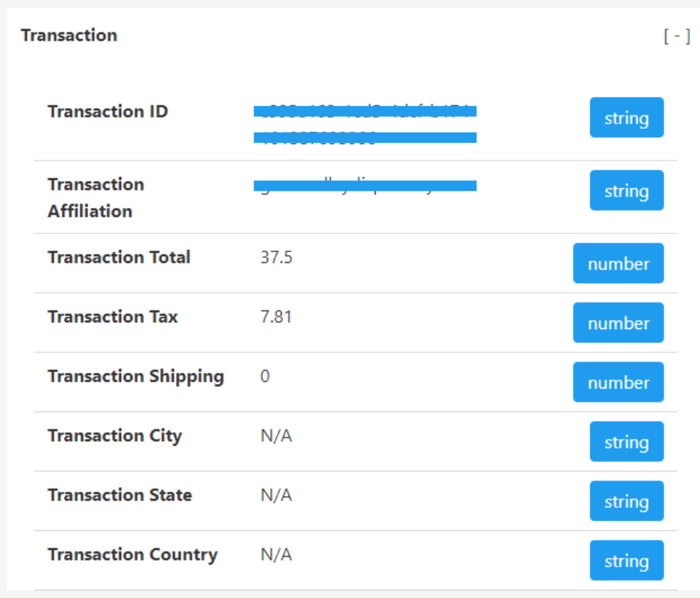
Task: Click the Transaction Tax label
Action: (x=113, y=316)
